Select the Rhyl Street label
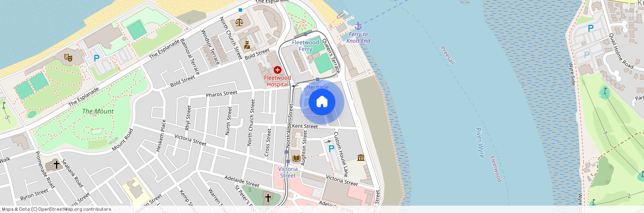This screenshot has width=644, height=213. [x=189, y=118]
